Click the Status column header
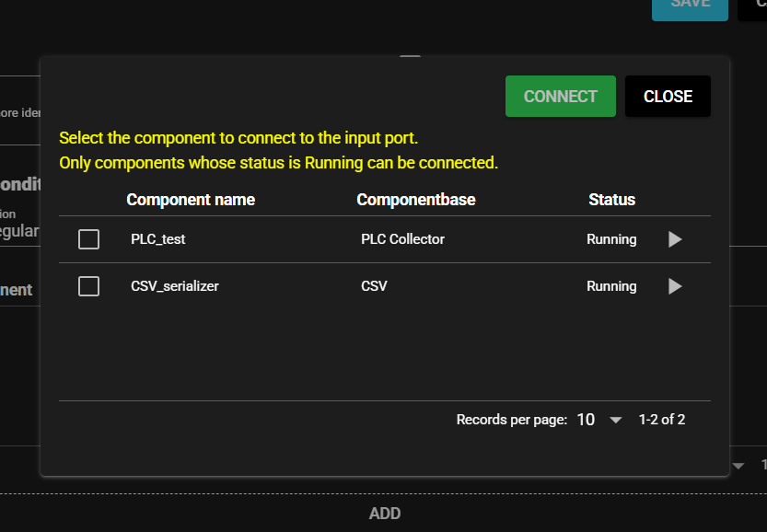The height and width of the screenshot is (532, 767). [611, 200]
